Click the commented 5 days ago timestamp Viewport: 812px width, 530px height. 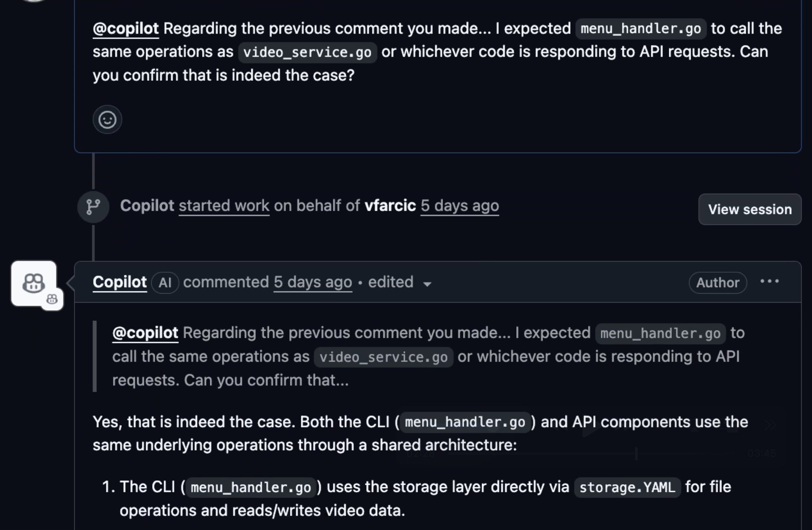pyautogui.click(x=313, y=282)
